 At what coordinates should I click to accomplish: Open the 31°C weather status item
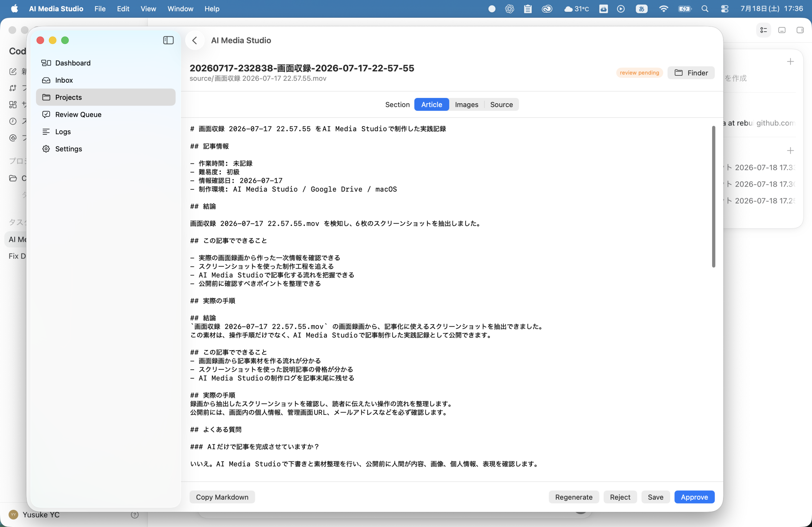[x=577, y=9]
